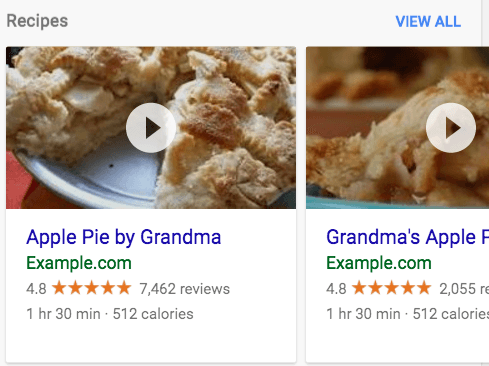Viewport: 489px width, 366px height.
Task: Play the Apple Pie by Grandma video
Action: click(151, 128)
